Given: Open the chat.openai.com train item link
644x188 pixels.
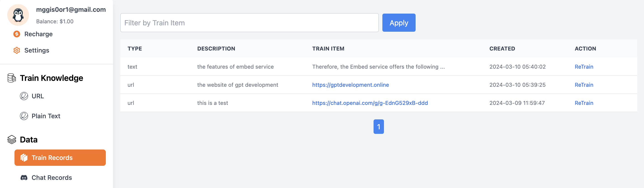Looking at the screenshot, I should (370, 103).
